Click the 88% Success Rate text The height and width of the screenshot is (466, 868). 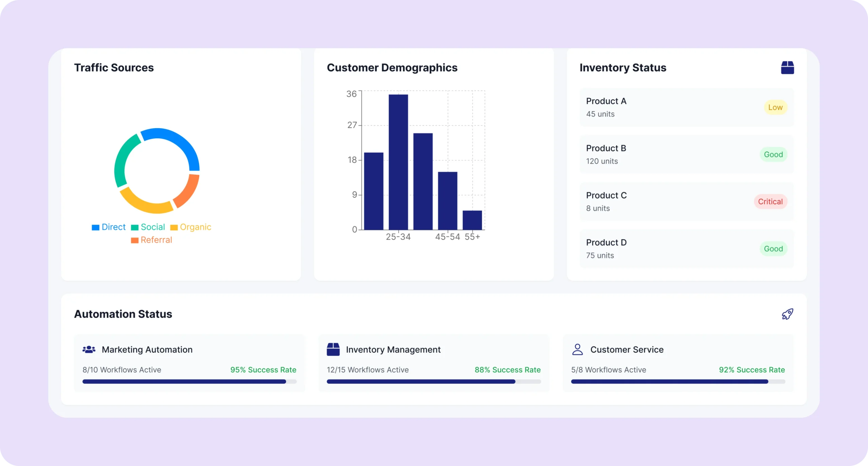507,370
